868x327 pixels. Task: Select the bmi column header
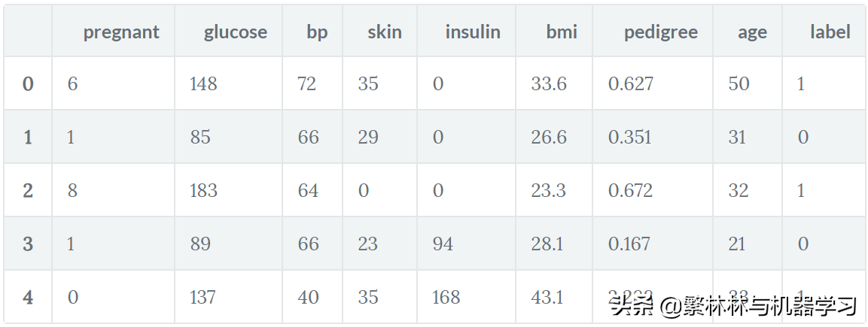[562, 32]
